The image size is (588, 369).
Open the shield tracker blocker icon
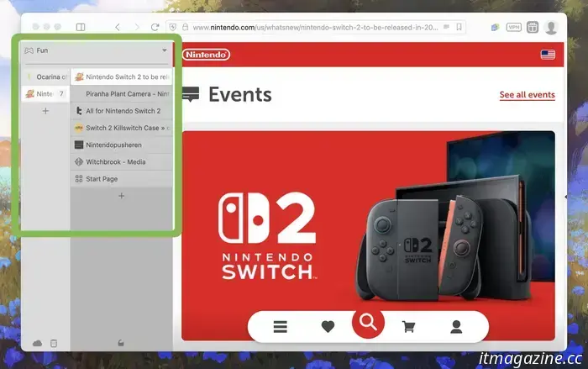(x=173, y=27)
